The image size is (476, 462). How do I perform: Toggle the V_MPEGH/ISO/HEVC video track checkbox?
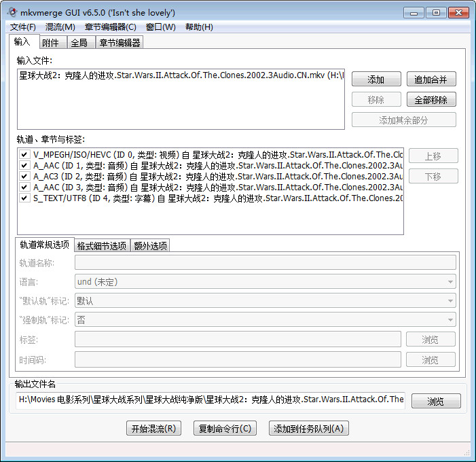[x=24, y=154]
